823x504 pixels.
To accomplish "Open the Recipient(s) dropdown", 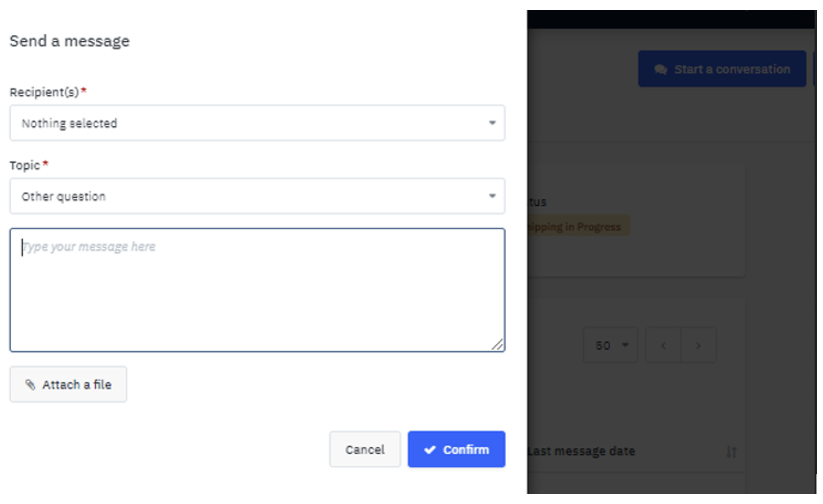I will pyautogui.click(x=257, y=123).
